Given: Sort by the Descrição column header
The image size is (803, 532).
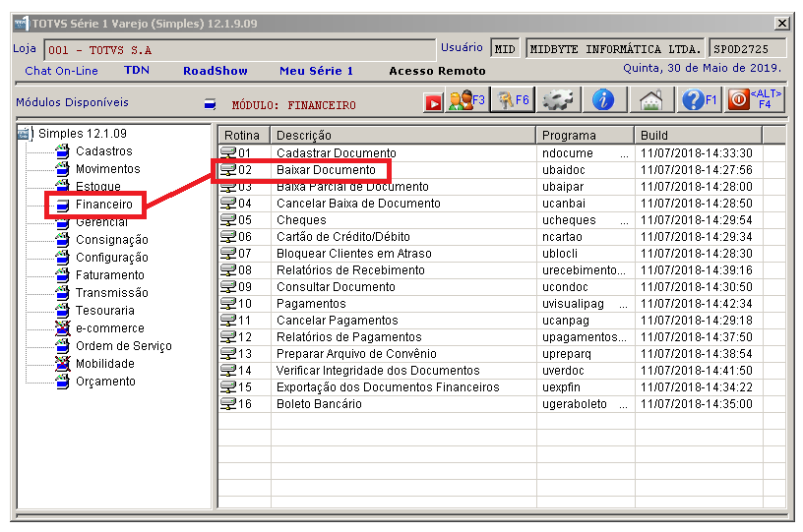Looking at the screenshot, I should [403, 135].
